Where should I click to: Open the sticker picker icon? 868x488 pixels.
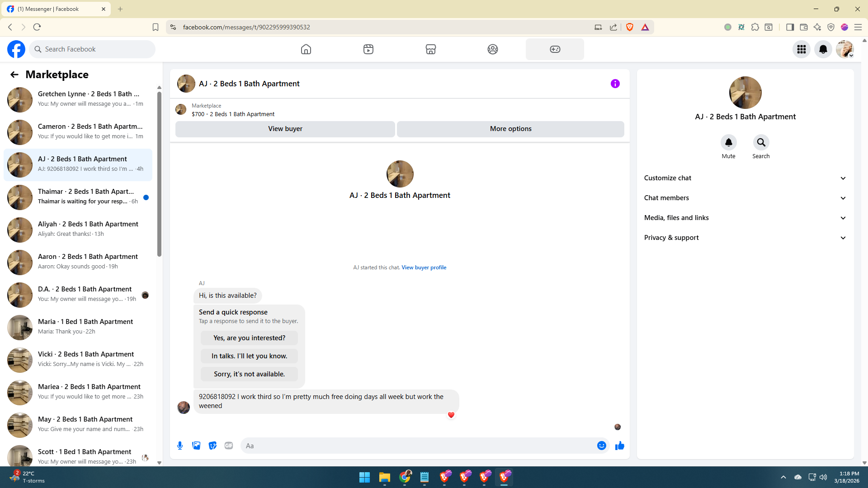212,446
